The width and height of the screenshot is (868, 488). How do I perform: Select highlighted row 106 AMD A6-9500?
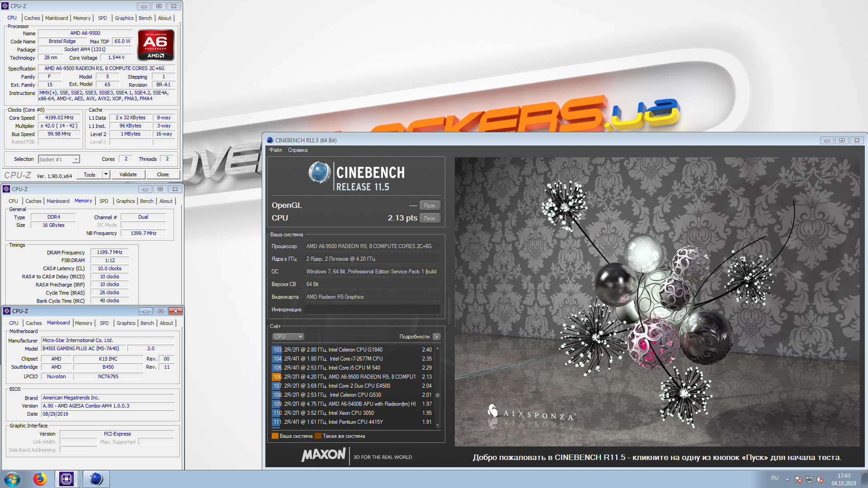[x=353, y=377]
